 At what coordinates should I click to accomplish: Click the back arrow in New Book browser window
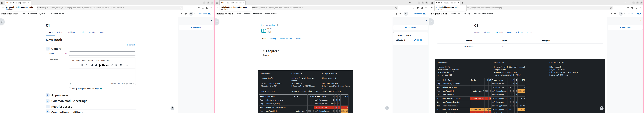click(3, 8)
